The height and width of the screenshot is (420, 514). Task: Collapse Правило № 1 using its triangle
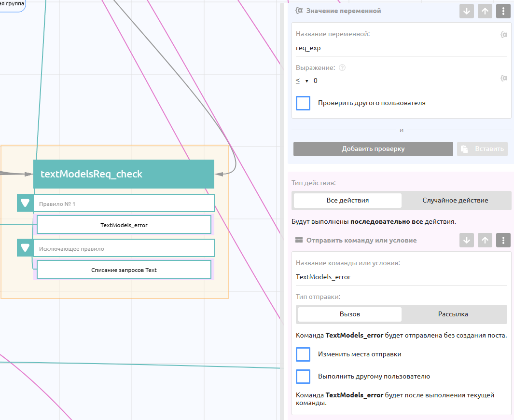coord(25,203)
